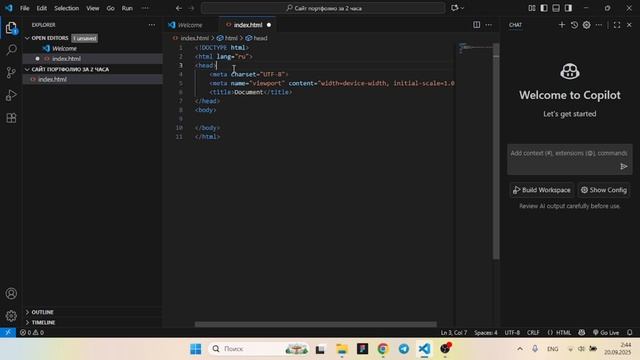Open the Extensions view
Screen dimensions: 640x360
11,118
